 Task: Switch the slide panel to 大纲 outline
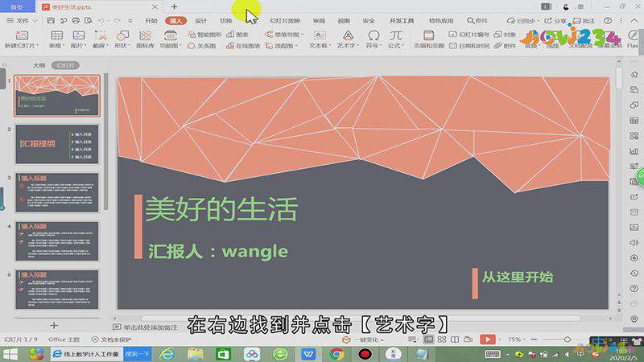point(39,65)
